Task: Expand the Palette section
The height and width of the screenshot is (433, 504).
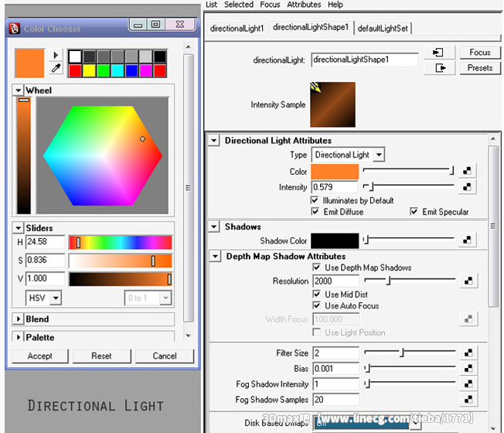Action: (19, 337)
